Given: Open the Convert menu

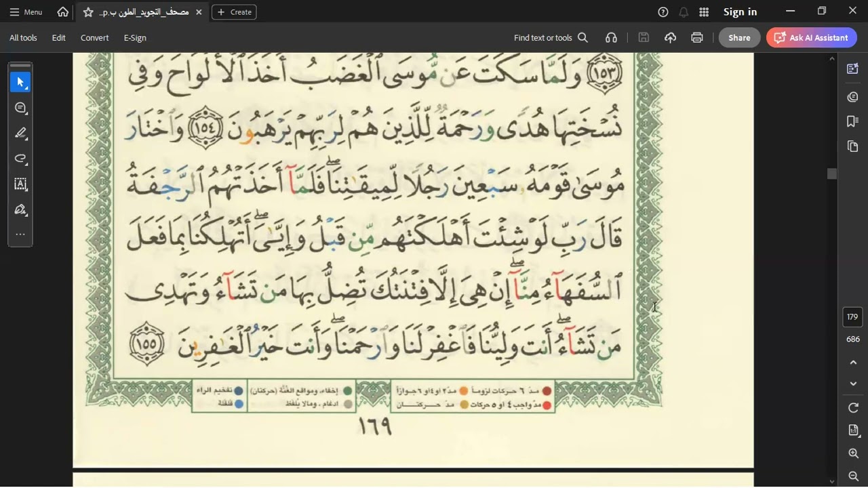Looking at the screenshot, I should (94, 38).
